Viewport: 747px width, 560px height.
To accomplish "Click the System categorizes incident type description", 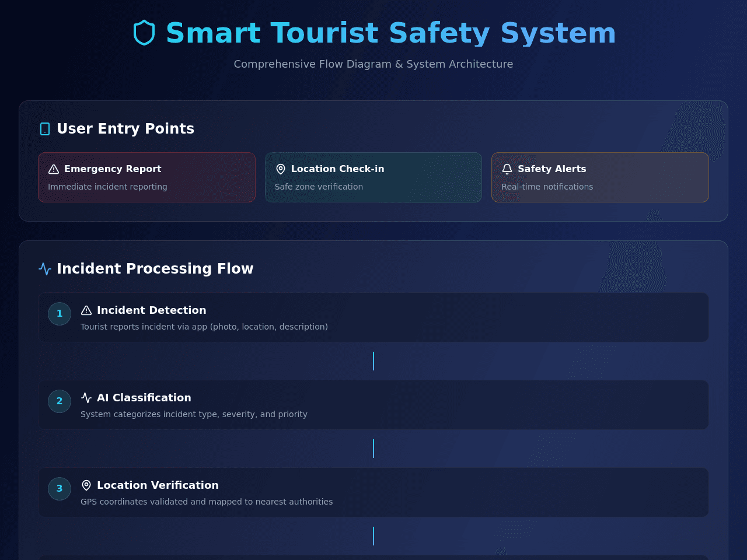I will [x=194, y=414].
